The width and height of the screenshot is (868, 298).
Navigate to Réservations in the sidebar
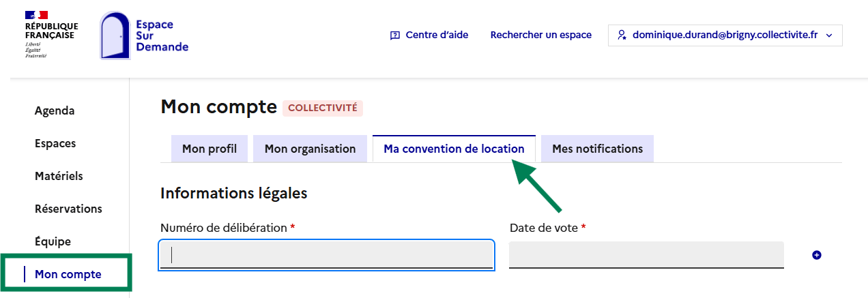pos(68,209)
